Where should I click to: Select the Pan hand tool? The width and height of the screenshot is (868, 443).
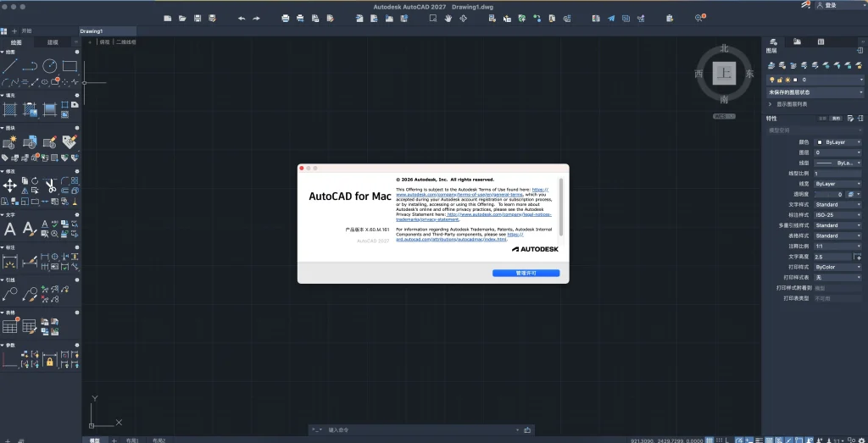[448, 19]
